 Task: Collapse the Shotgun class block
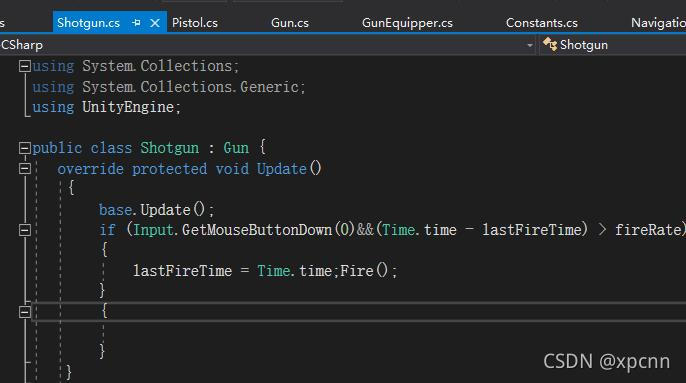[25, 148]
